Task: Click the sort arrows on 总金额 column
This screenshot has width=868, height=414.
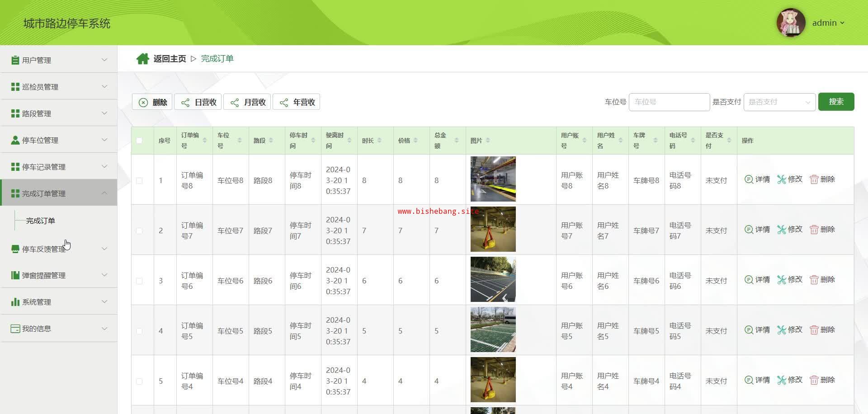Action: 457,141
